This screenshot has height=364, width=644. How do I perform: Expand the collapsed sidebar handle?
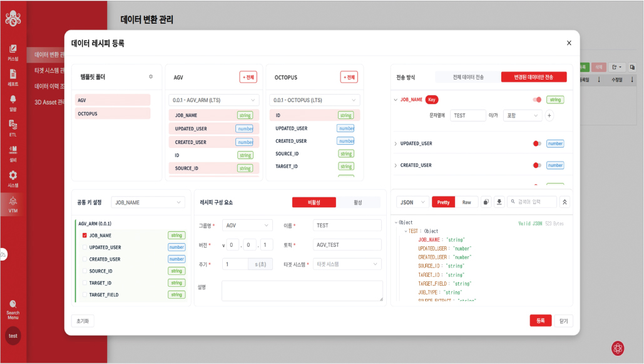tap(3, 254)
